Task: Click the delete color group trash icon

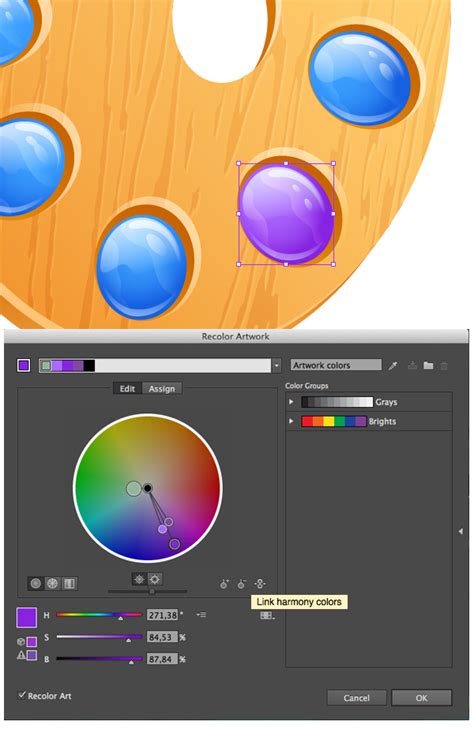Action: 444,366
